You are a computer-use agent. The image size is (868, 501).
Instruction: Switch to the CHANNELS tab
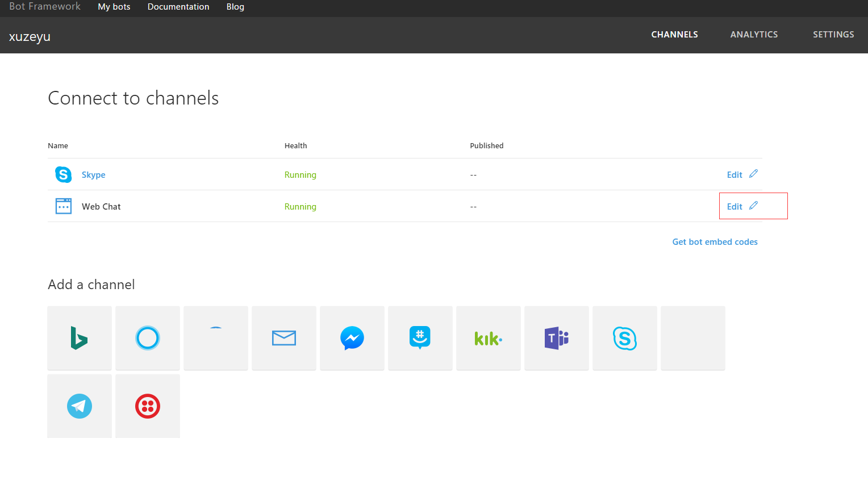674,35
